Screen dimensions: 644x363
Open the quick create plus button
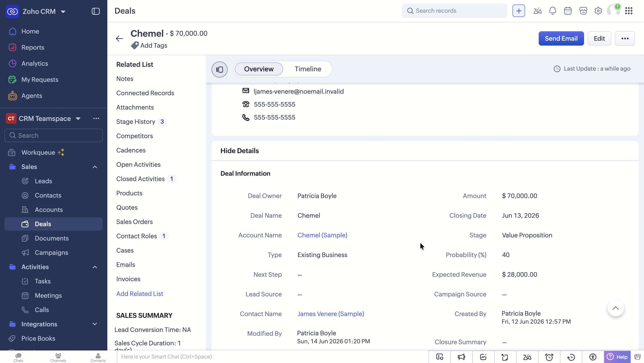pyautogui.click(x=519, y=11)
